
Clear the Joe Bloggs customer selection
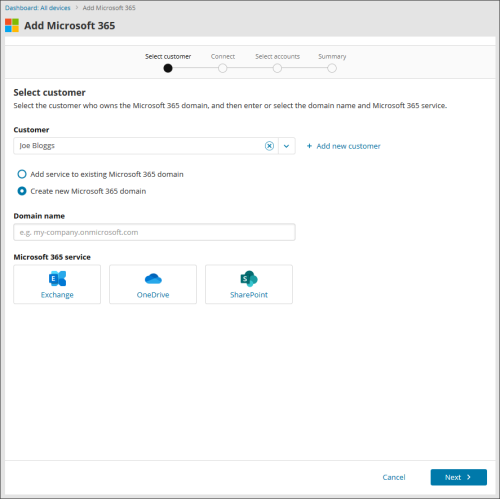coord(269,146)
